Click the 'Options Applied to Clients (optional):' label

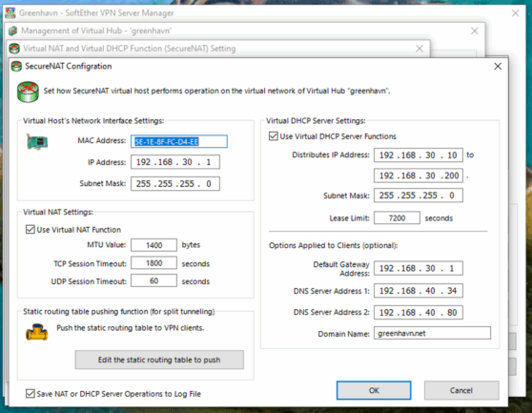(x=333, y=245)
